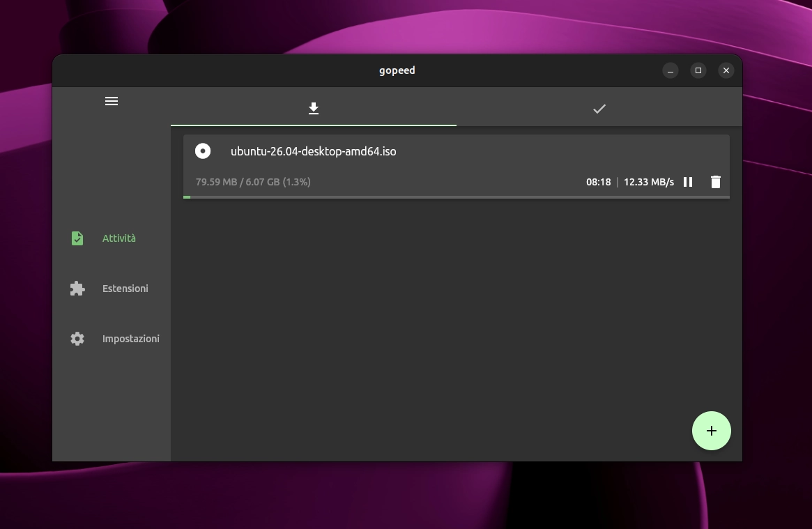
Task: Click the download progress bar
Action: [x=457, y=197]
